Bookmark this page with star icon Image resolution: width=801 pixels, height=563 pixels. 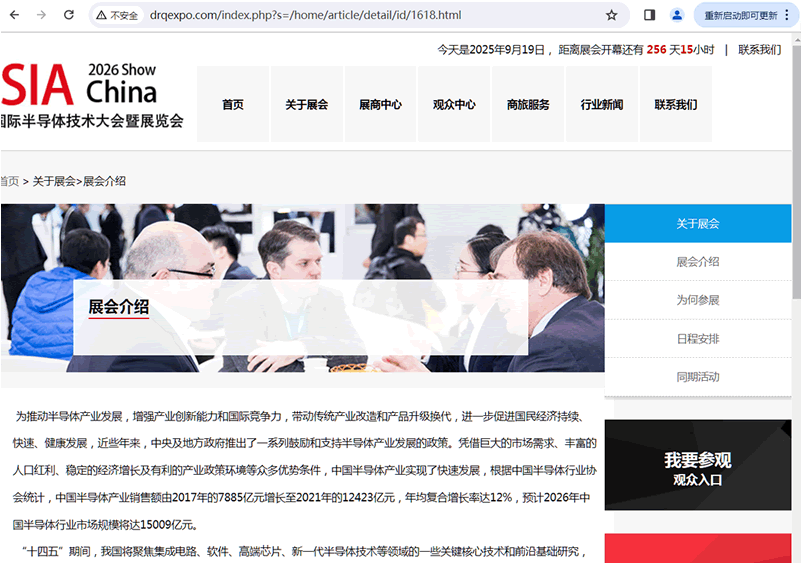611,15
